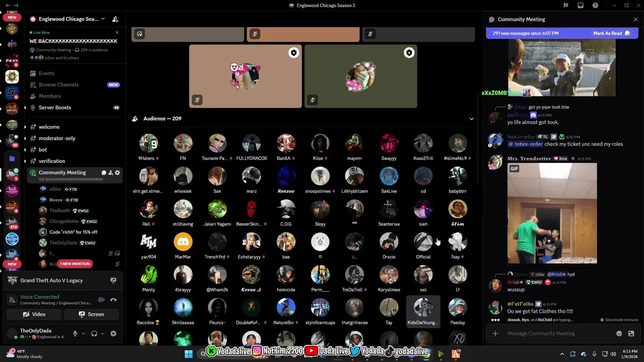Show hidden system tray icons chevron

pyautogui.click(x=562, y=354)
